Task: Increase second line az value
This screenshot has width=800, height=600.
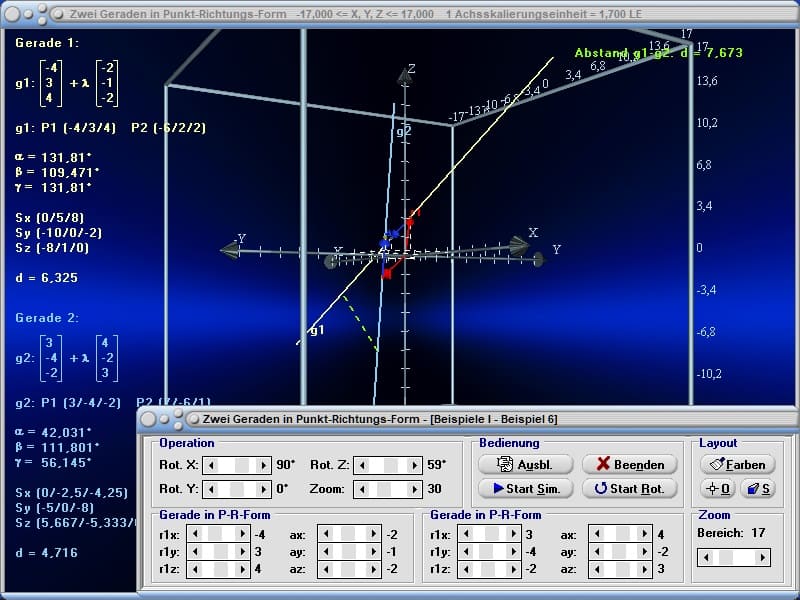Action: (x=644, y=568)
